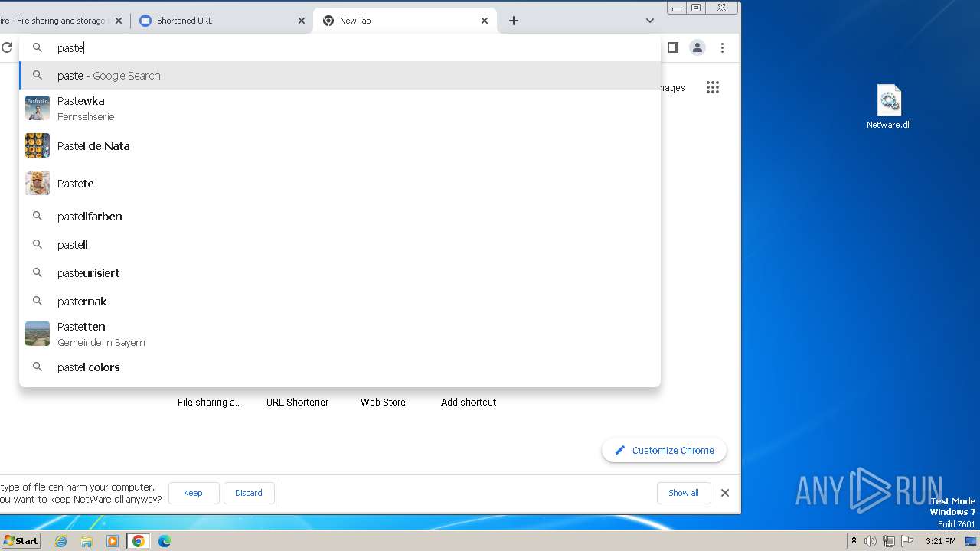Open the Chrome profile avatar
The height and width of the screenshot is (551, 980).
coord(697,47)
